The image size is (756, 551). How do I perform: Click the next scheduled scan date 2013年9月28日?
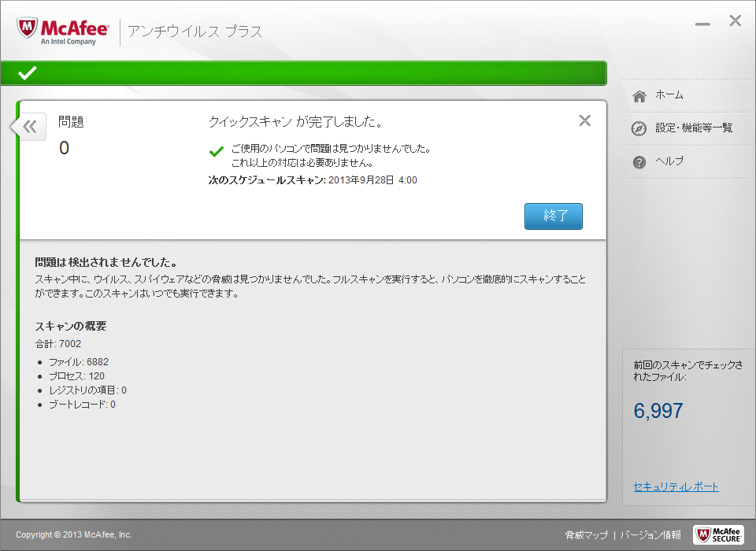coord(361,180)
